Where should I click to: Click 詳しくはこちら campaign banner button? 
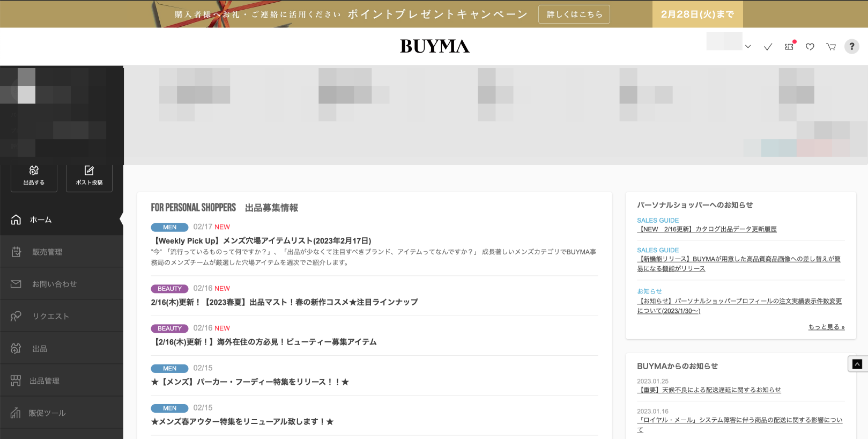574,14
